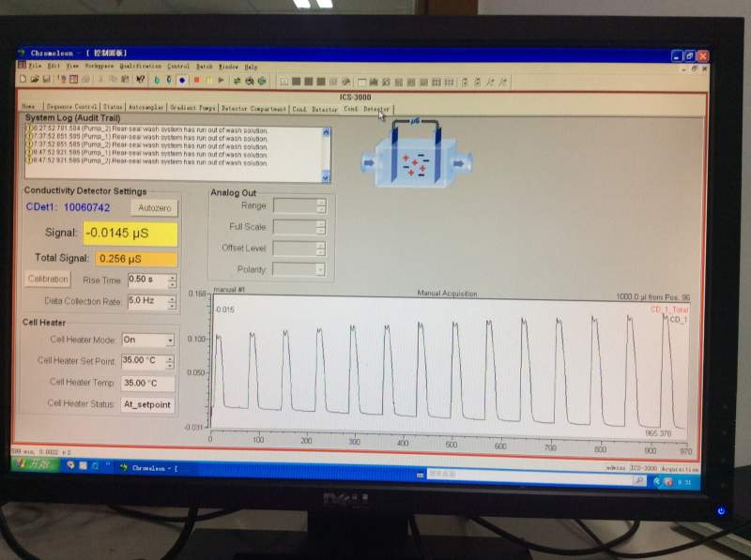The height and width of the screenshot is (560, 751).
Task: Click the Autozero button
Action: point(154,207)
